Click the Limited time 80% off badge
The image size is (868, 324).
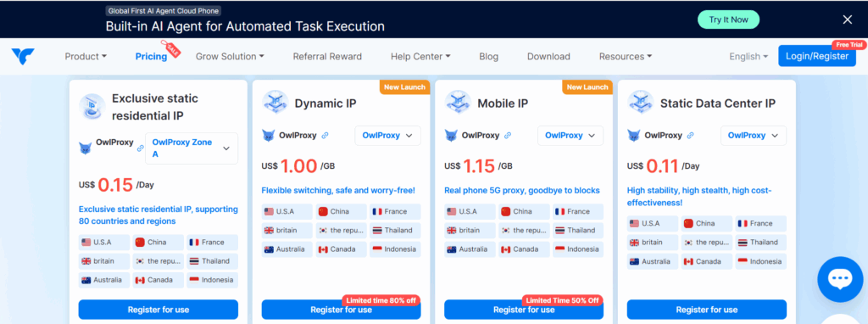tap(381, 301)
